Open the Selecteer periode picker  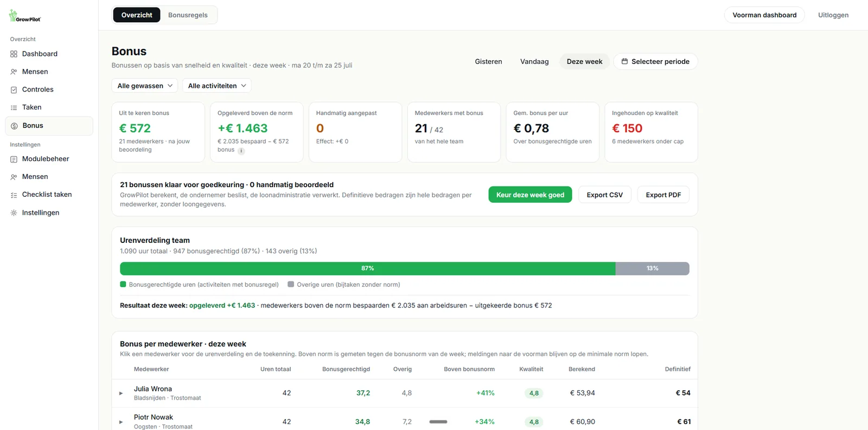pyautogui.click(x=655, y=61)
